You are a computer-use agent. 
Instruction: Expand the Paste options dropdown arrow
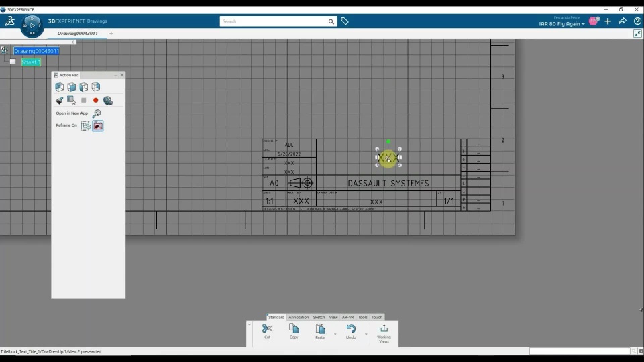[335, 334]
